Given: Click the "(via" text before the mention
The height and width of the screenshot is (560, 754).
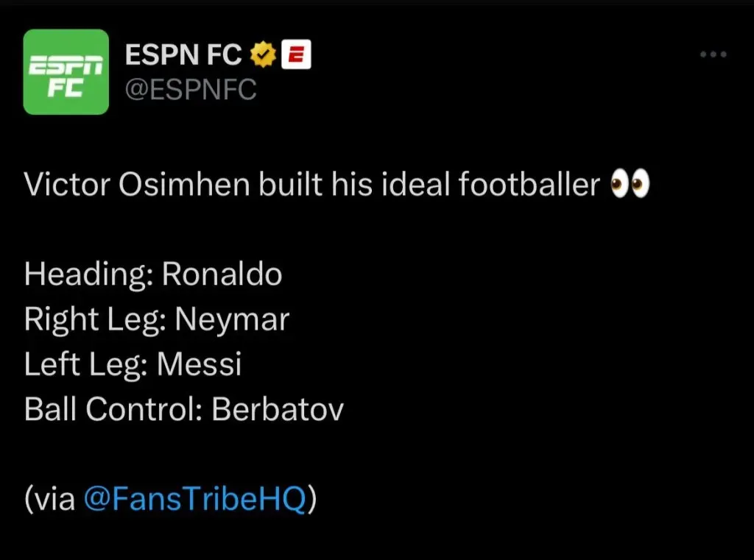Looking at the screenshot, I should click(50, 499).
